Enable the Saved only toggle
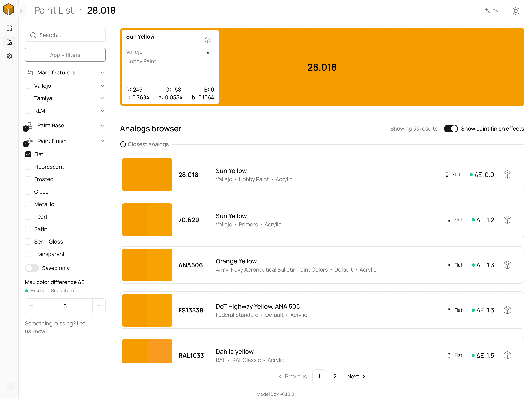The image size is (532, 399). pyautogui.click(x=32, y=268)
